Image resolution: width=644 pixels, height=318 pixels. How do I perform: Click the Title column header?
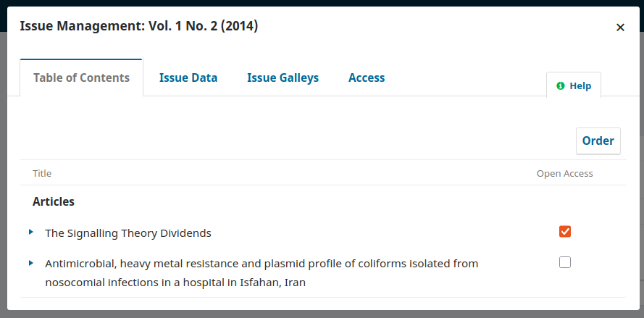(42, 174)
